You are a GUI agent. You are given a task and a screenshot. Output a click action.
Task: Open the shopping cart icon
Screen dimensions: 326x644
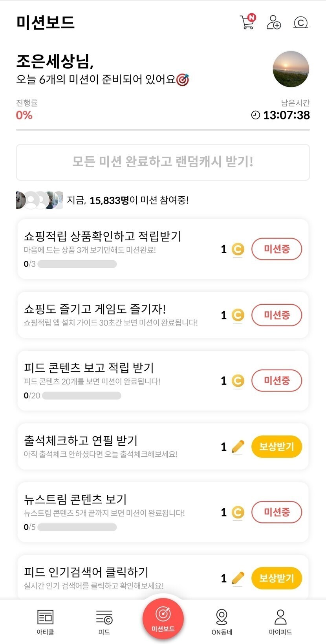click(247, 22)
